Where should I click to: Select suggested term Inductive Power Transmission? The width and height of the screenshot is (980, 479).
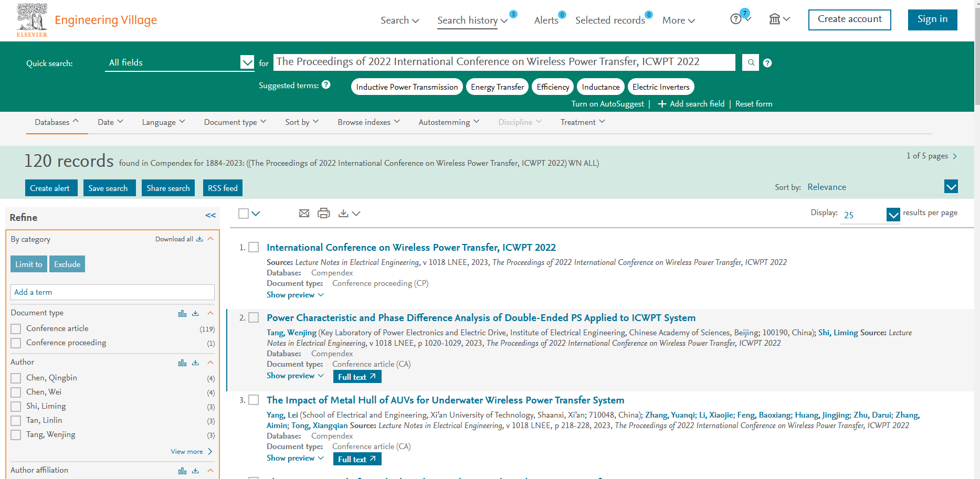pyautogui.click(x=407, y=87)
